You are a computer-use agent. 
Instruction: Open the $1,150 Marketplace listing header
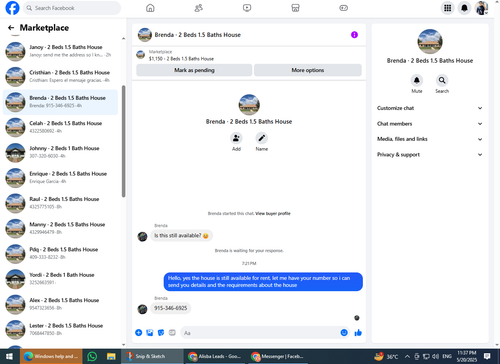(249, 55)
